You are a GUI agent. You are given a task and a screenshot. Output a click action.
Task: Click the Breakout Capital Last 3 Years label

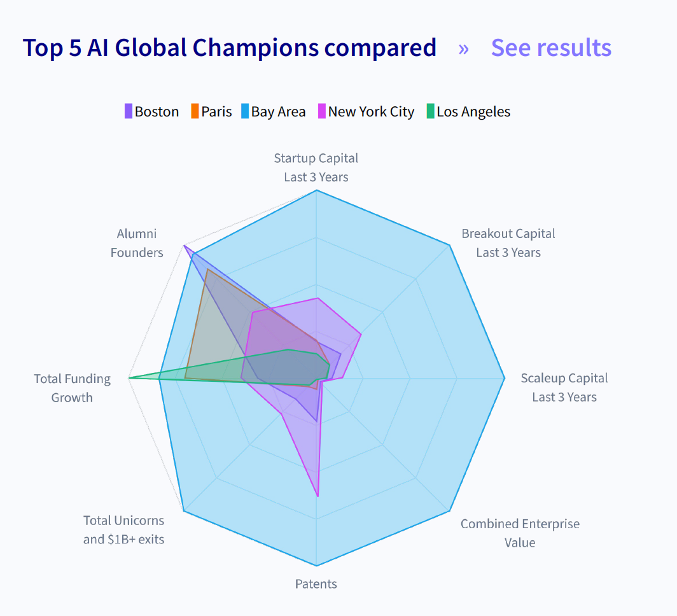click(508, 243)
